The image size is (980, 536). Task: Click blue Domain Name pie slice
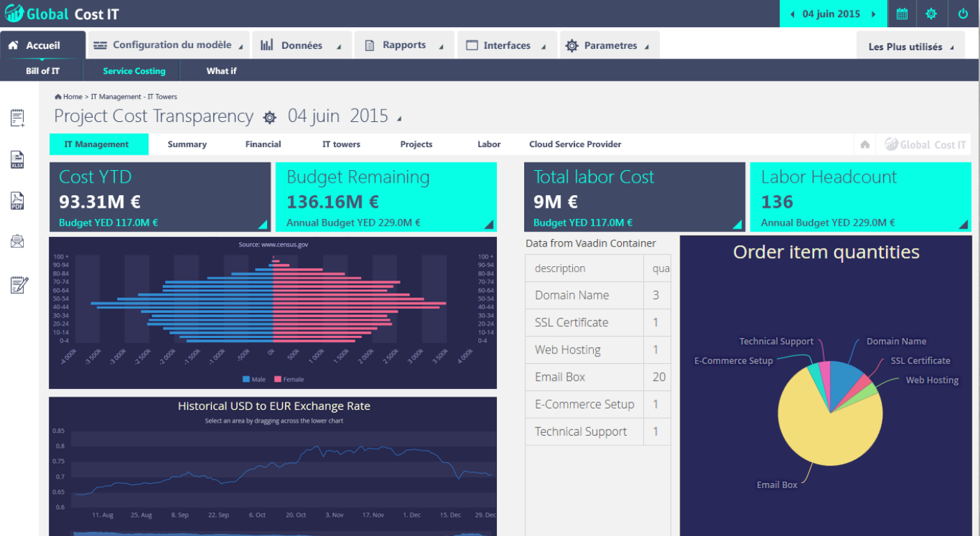click(845, 380)
